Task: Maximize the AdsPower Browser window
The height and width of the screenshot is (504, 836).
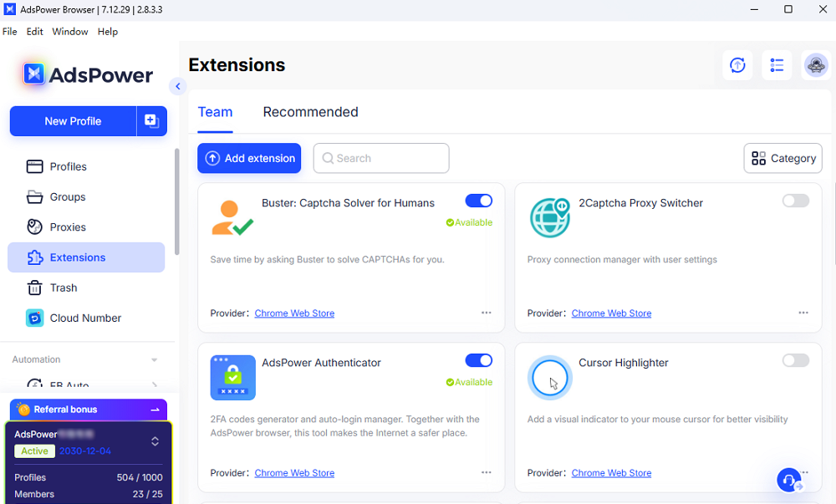Action: [x=788, y=9]
